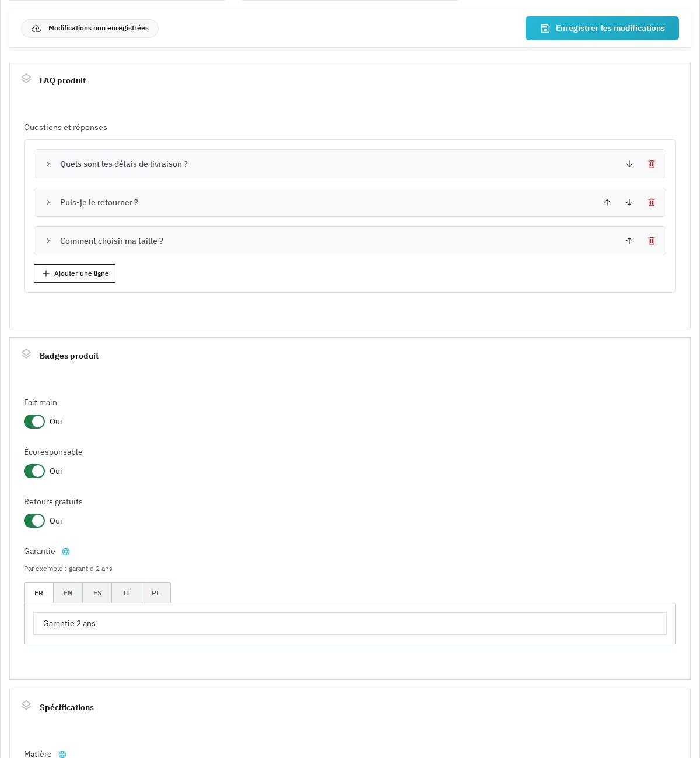
Task: Add a FAQ row with Ajouter une ligne
Action: coord(75,273)
